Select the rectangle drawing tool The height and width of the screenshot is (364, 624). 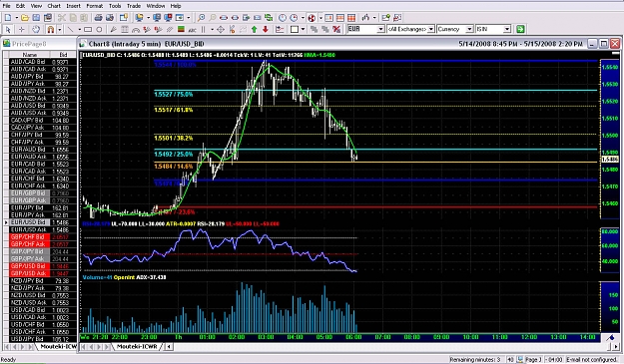click(88, 29)
